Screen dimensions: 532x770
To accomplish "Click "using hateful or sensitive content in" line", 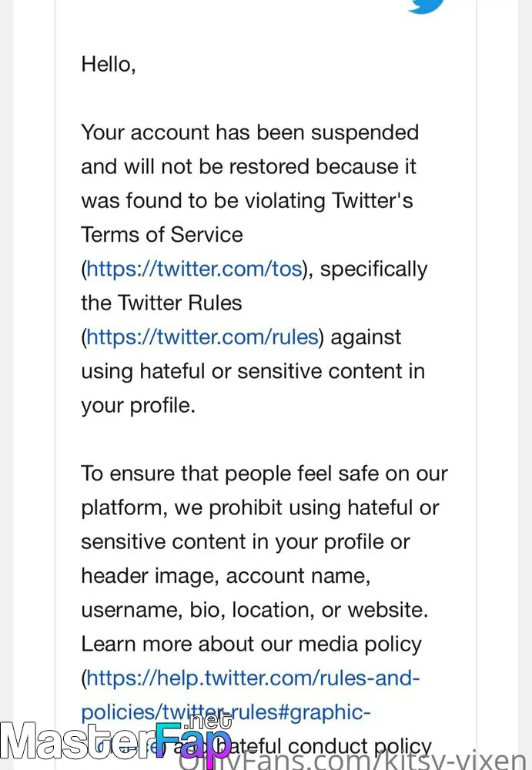I will click(253, 371).
